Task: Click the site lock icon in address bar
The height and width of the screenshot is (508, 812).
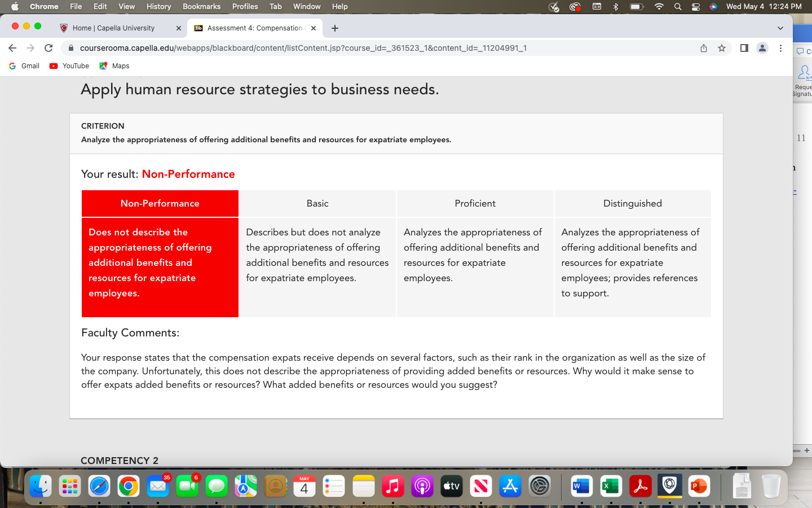Action: 70,48
